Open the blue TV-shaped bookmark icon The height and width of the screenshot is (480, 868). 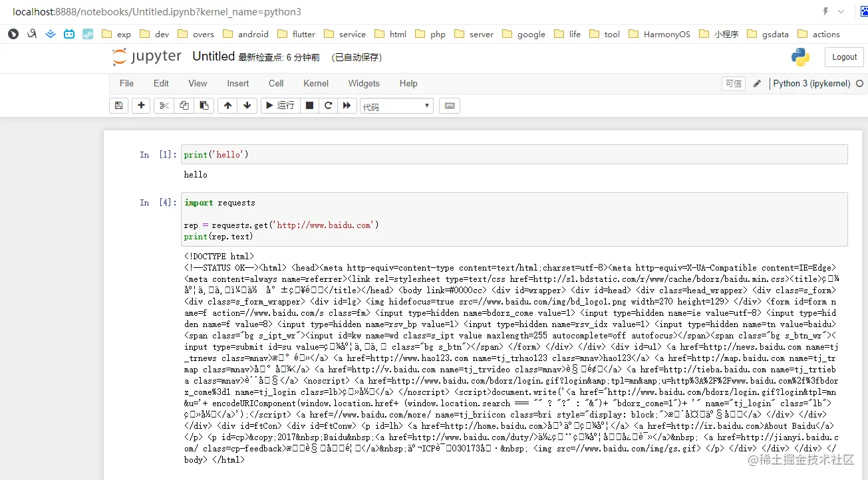pyautogui.click(x=69, y=34)
